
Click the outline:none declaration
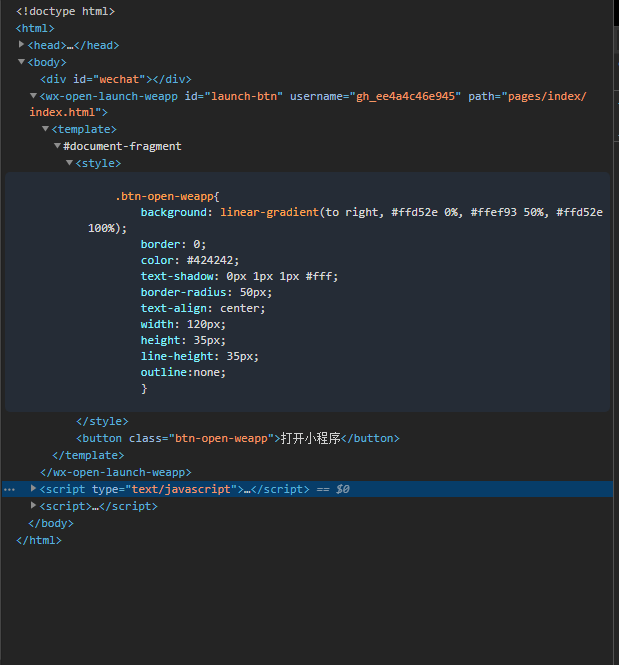[x=183, y=372]
